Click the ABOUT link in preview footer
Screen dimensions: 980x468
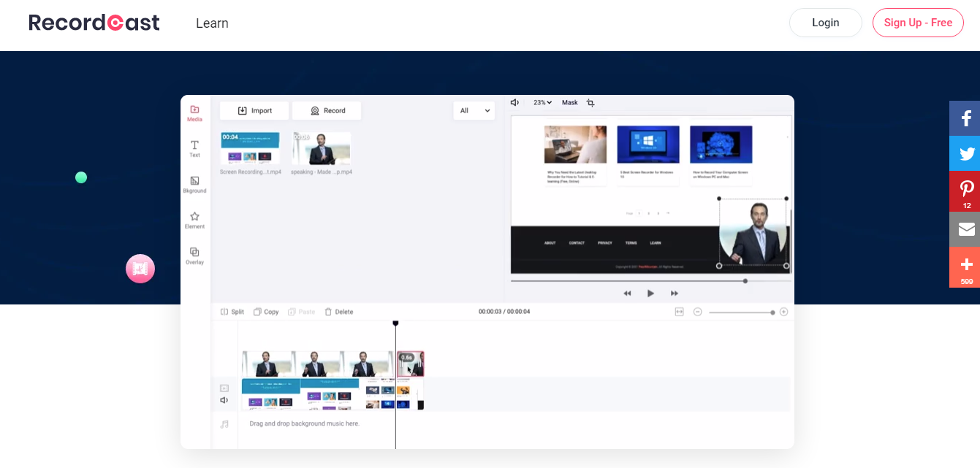[550, 243]
